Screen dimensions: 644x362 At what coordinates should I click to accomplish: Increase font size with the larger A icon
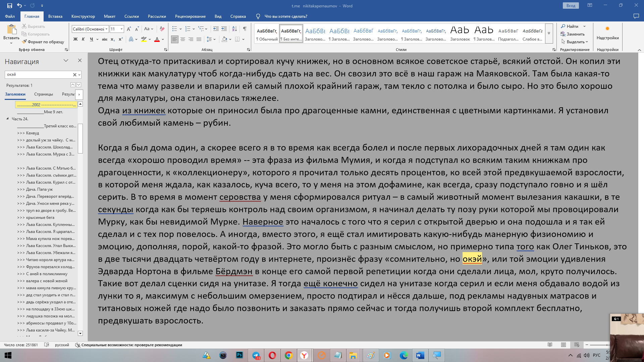129,29
